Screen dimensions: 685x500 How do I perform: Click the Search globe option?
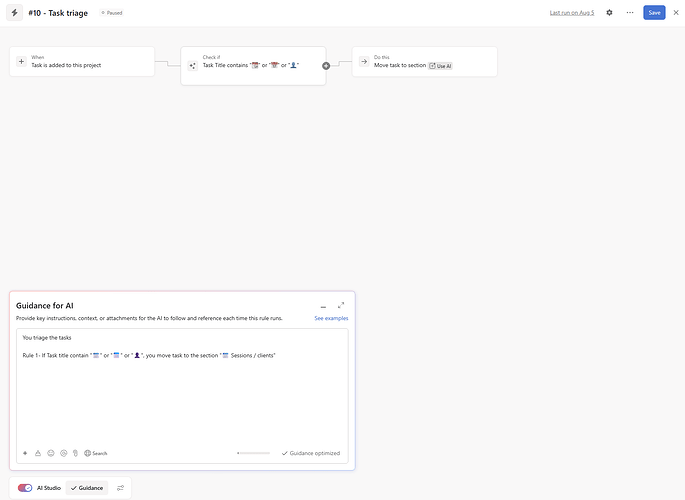pos(96,453)
